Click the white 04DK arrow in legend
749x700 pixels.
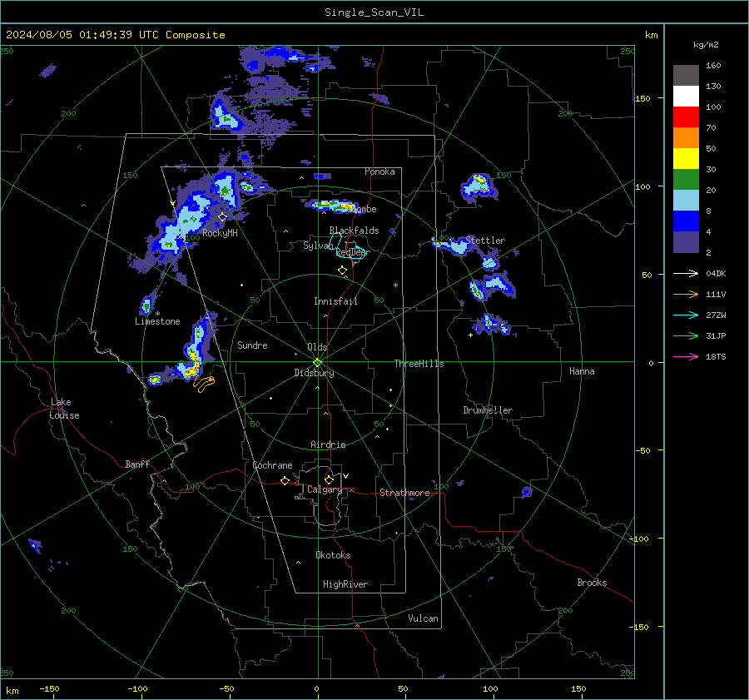pos(686,273)
